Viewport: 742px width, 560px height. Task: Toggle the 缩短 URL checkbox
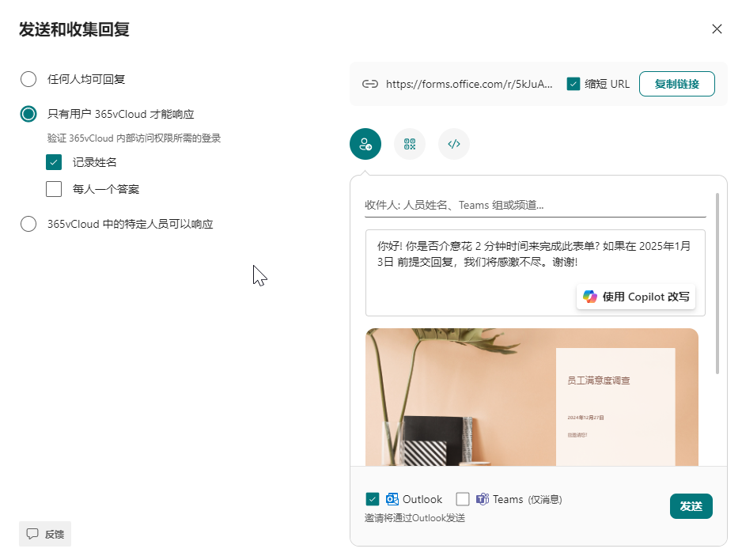pyautogui.click(x=573, y=84)
